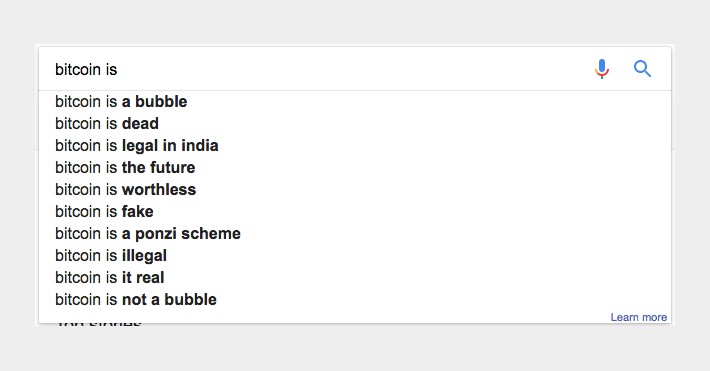Click the microphone voice search icon
The height and width of the screenshot is (371, 710).
point(602,69)
